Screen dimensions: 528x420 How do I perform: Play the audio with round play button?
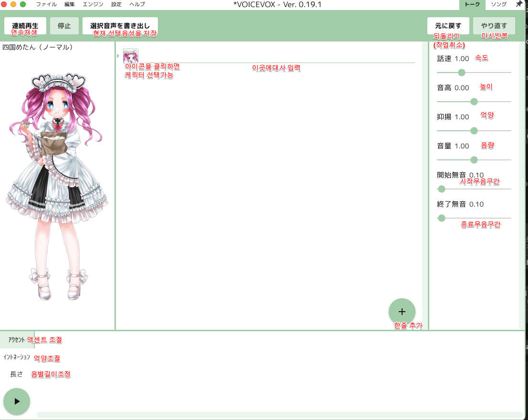[x=17, y=401]
